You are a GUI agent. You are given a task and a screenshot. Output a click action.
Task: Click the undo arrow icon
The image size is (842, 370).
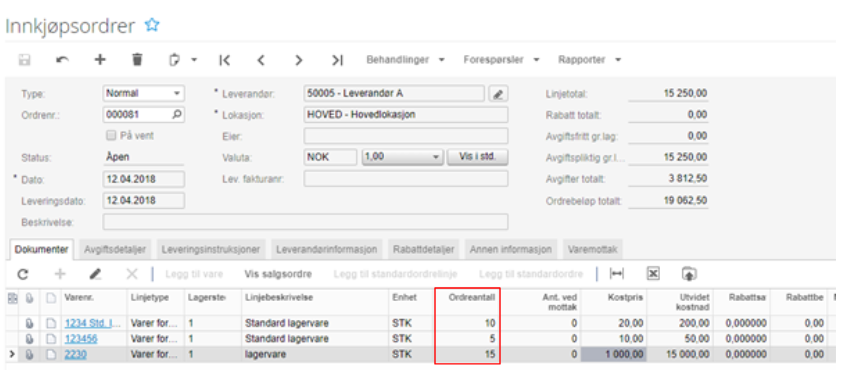62,60
